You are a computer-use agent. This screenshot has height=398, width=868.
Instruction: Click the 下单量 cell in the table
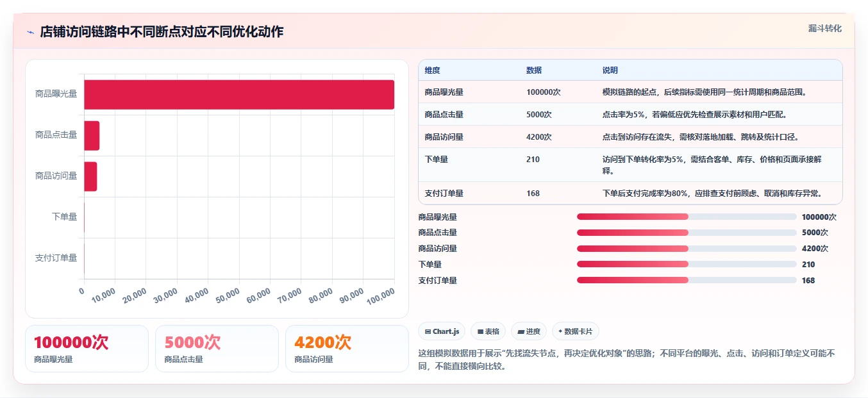(436, 160)
